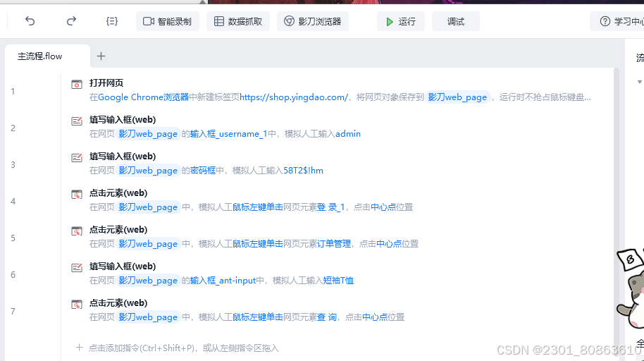
Task: Select line number 4 in the gutter
Action: [13, 202]
